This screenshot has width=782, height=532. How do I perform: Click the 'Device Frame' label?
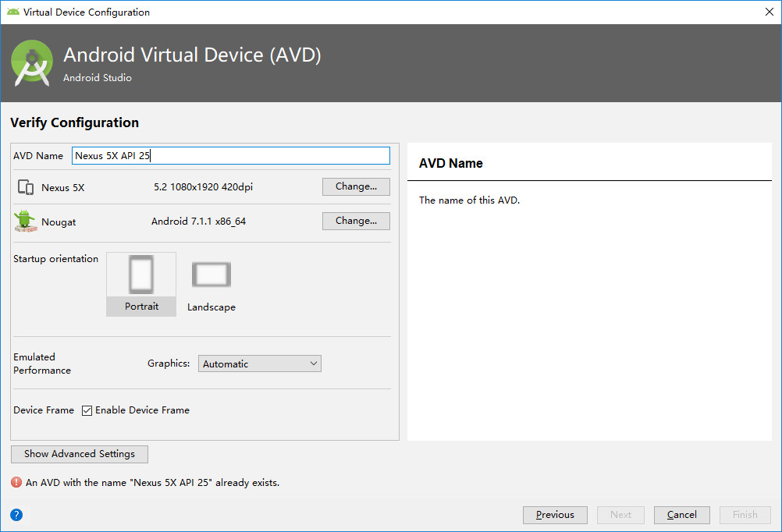point(44,410)
